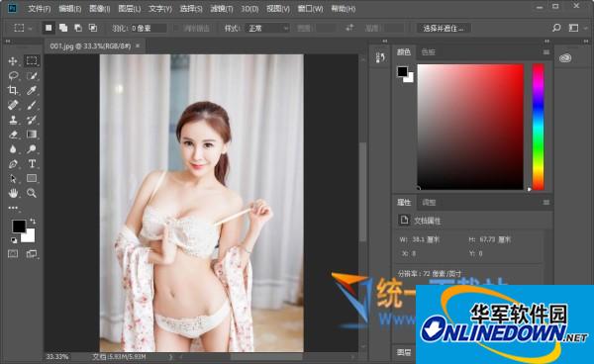
Task: Collapse the tools panel with double arrow
Action: click(8, 41)
